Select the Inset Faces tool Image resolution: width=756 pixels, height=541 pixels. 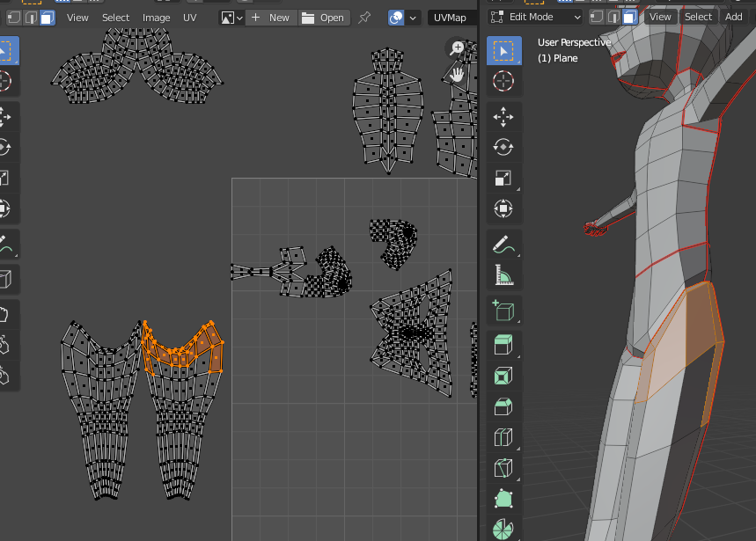[503, 376]
